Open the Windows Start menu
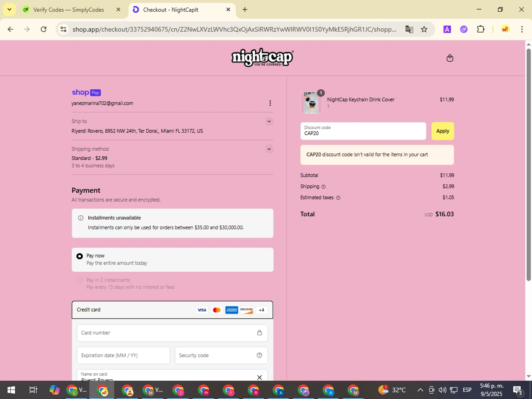The image size is (532, 399). [11, 390]
